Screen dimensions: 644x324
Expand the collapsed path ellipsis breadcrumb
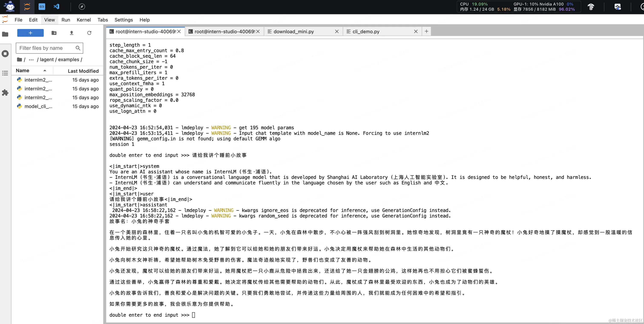click(x=31, y=59)
